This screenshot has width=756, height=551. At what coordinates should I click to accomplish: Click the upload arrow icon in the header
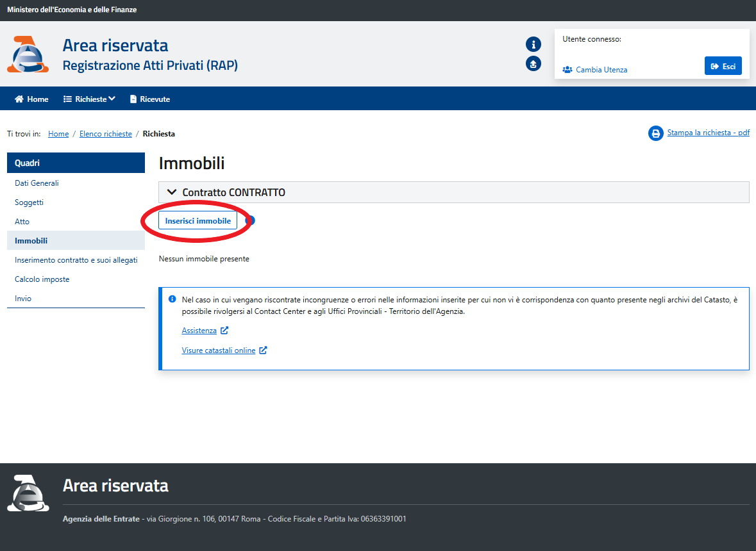coord(533,63)
